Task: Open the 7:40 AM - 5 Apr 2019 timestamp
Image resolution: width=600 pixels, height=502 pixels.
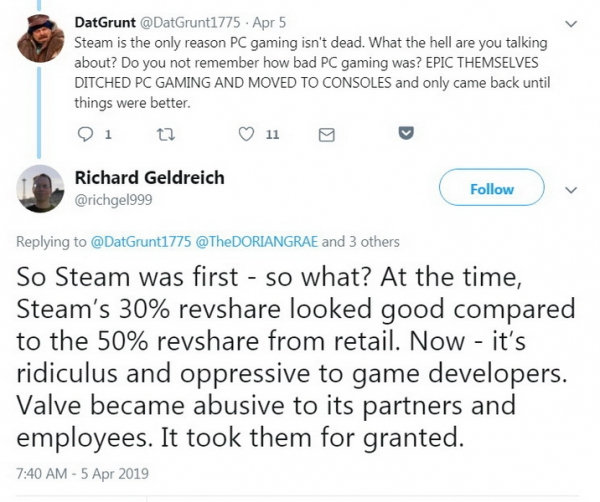Action: [80, 469]
